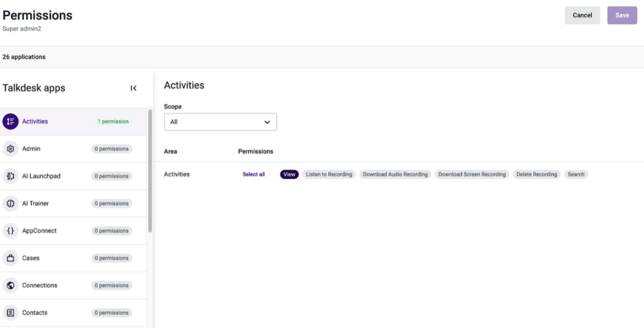Select Connections in the apps list

pyautogui.click(x=73, y=285)
